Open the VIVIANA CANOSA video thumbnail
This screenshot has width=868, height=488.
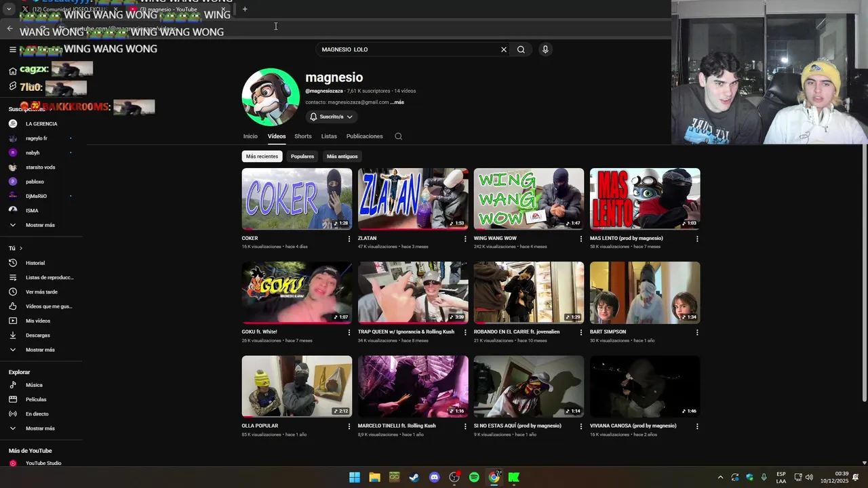[645, 386]
